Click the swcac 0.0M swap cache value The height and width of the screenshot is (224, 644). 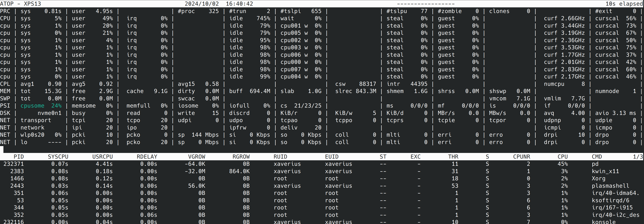[198, 99]
